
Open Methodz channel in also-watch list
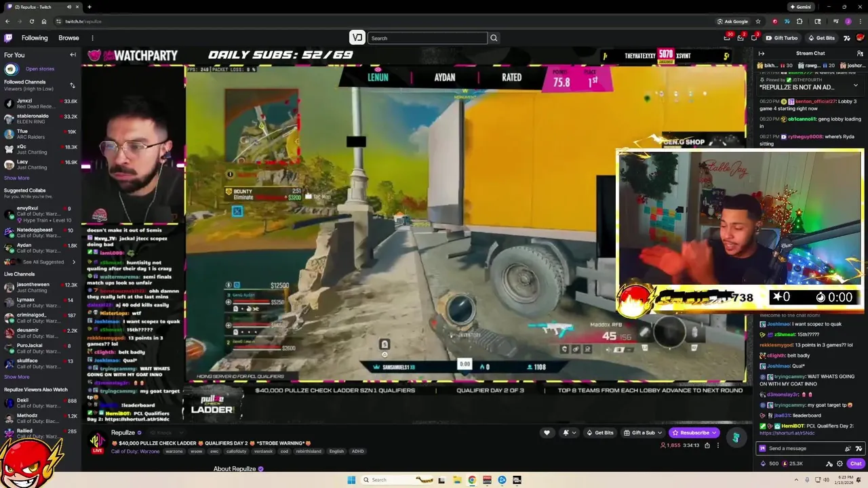[x=41, y=418]
